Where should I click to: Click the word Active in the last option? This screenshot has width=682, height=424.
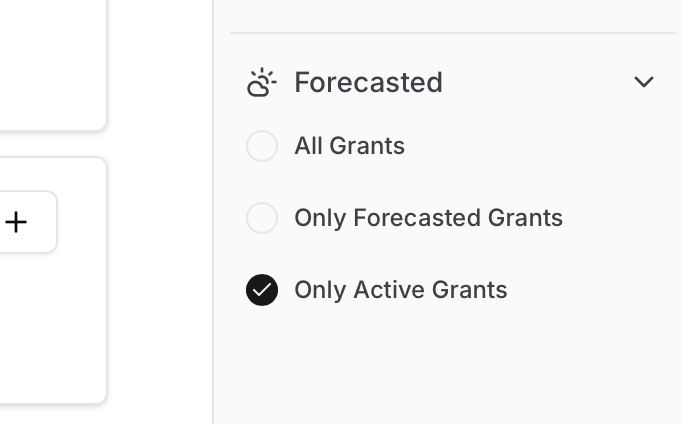[387, 290]
